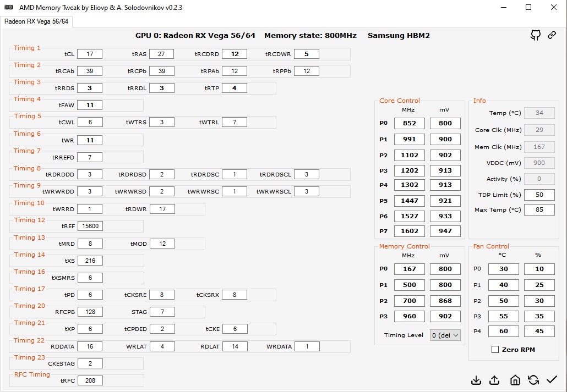Click the tRREFD input field
This screenshot has height=392, width=567.
90,157
